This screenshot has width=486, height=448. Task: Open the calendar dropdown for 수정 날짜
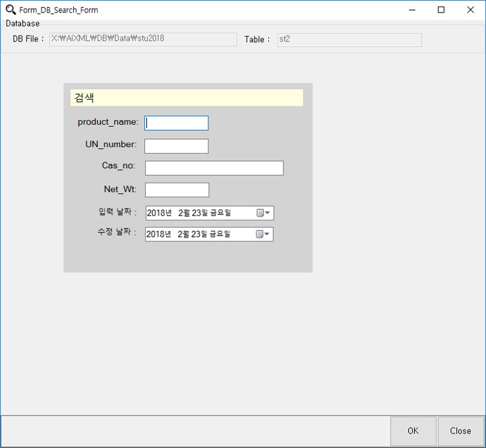(263, 234)
